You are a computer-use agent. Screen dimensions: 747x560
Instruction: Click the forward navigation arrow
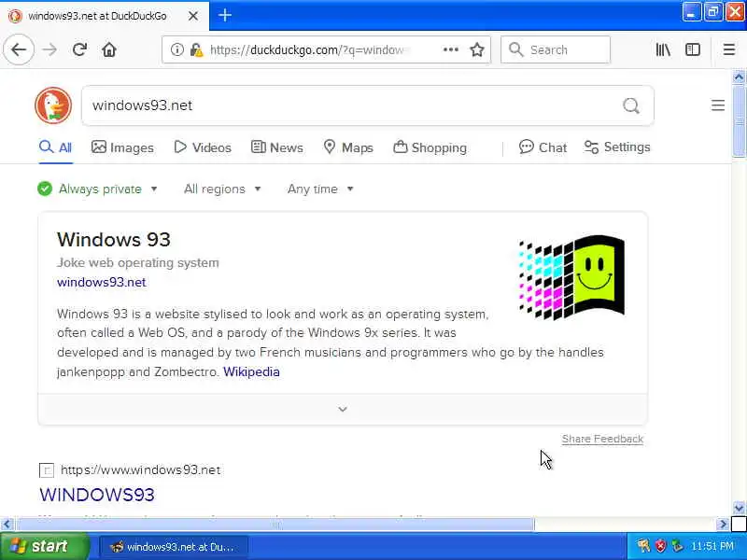click(49, 49)
